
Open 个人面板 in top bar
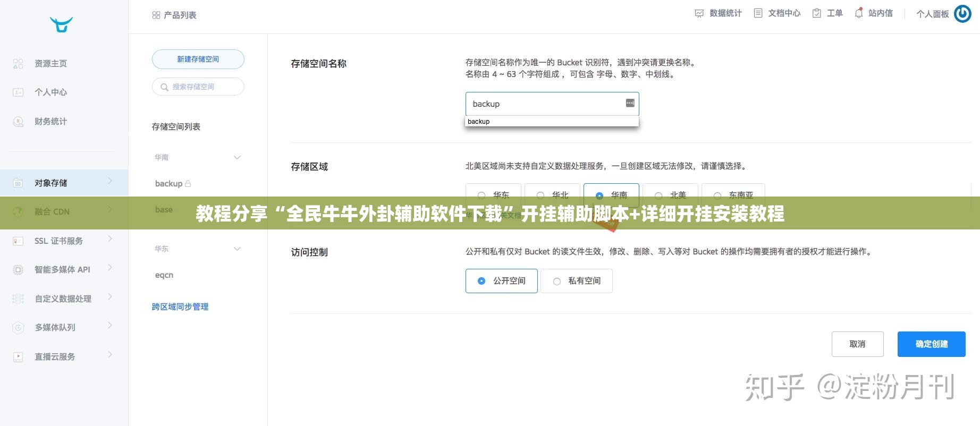[933, 14]
